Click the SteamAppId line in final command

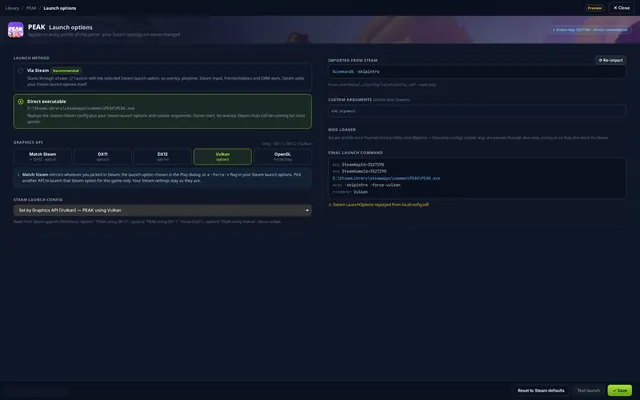click(x=358, y=164)
